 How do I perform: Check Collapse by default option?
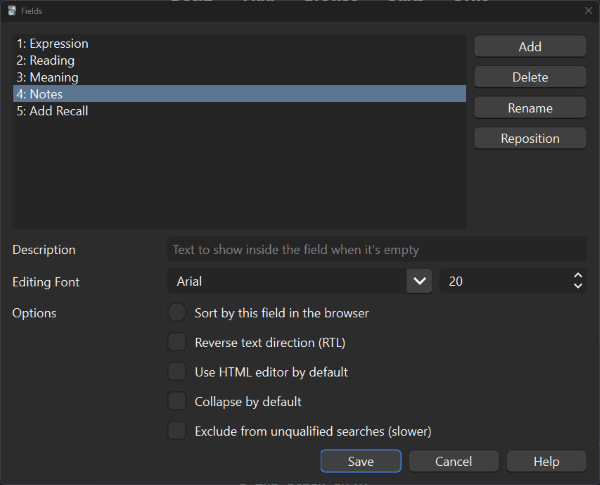(x=177, y=401)
